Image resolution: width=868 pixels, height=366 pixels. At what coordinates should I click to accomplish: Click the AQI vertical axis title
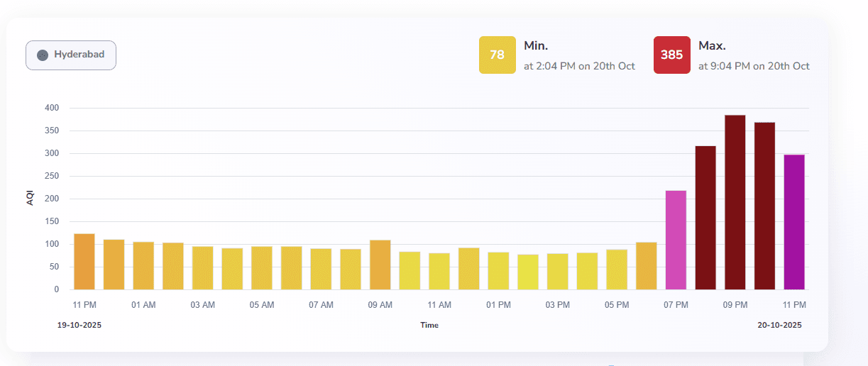(x=31, y=199)
